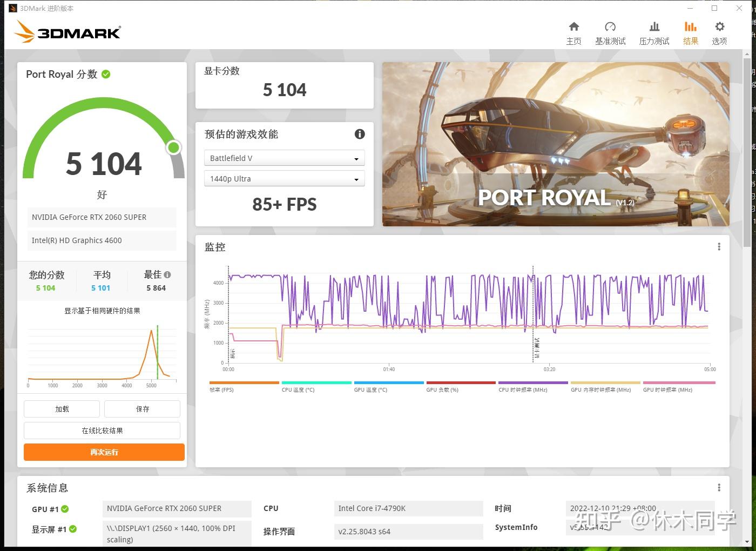Click the Port Royal benchmark thumbnail image
Screen dimensions: 756x551
coord(556,144)
